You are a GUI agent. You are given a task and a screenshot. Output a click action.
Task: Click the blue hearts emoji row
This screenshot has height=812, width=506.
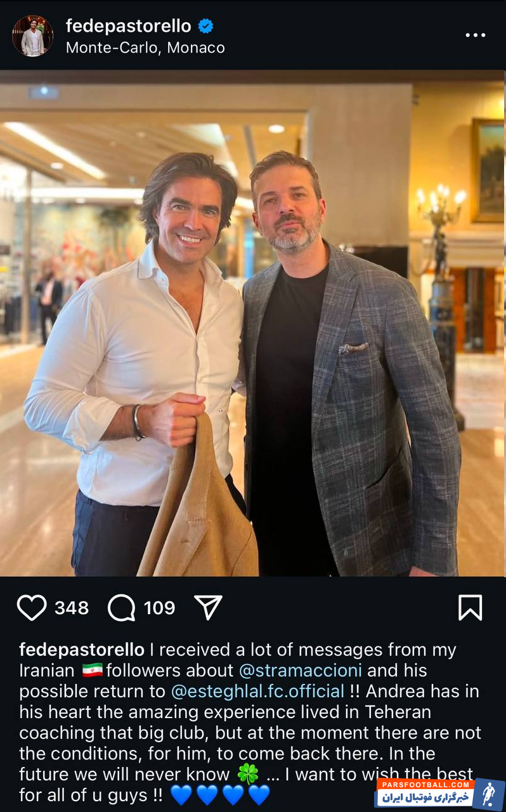tap(220, 794)
